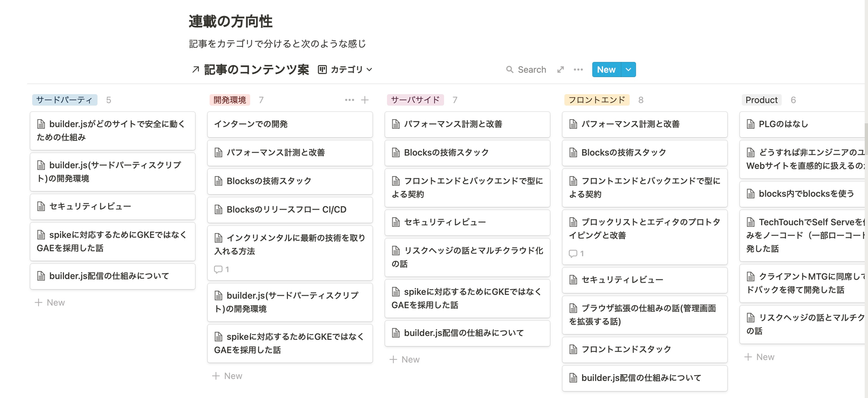This screenshot has width=868, height=398.
Task: Open comment on ブロックリストとエディタ card
Action: pos(576,254)
